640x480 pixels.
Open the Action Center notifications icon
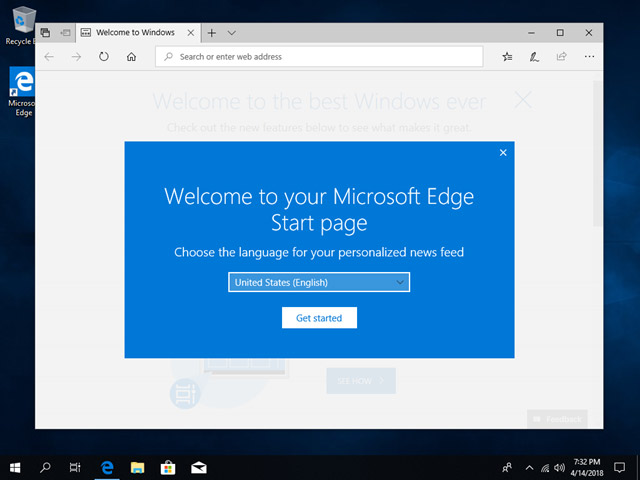click(x=620, y=467)
